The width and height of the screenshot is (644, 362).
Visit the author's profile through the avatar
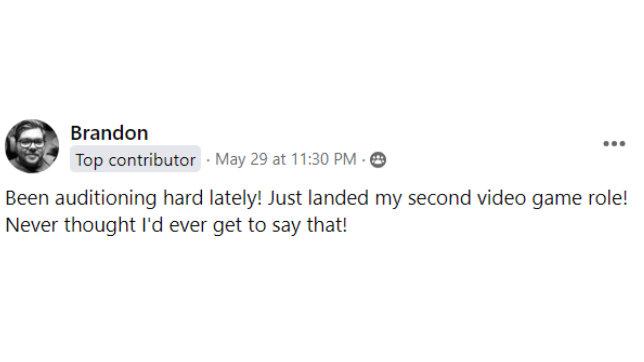[32, 146]
